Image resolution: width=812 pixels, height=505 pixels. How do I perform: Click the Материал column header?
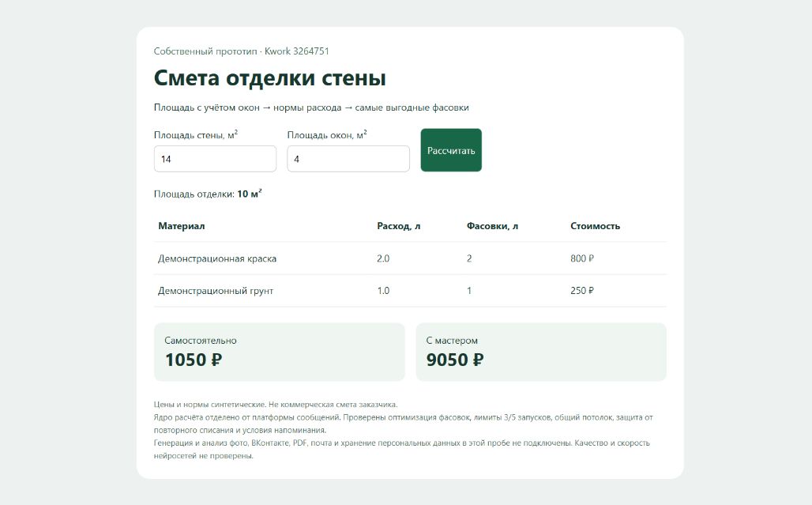coord(181,226)
